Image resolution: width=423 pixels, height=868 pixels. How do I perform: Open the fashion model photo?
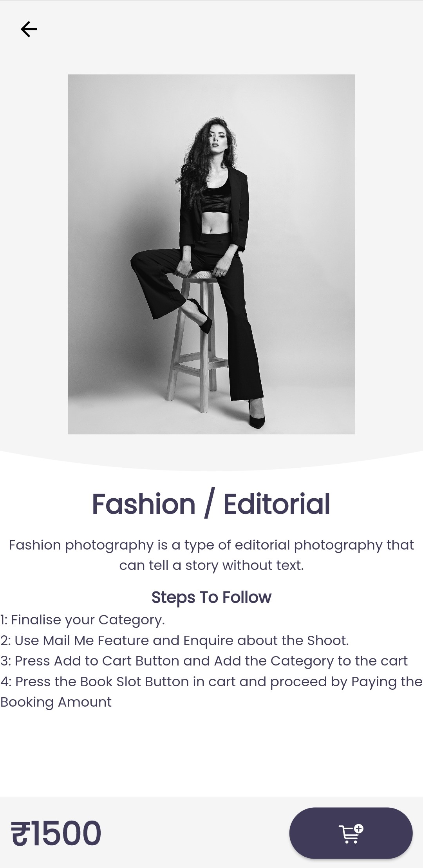[x=211, y=254]
